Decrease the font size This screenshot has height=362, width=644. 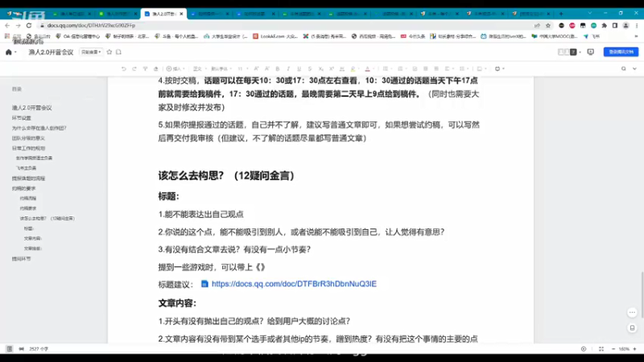(x=267, y=69)
